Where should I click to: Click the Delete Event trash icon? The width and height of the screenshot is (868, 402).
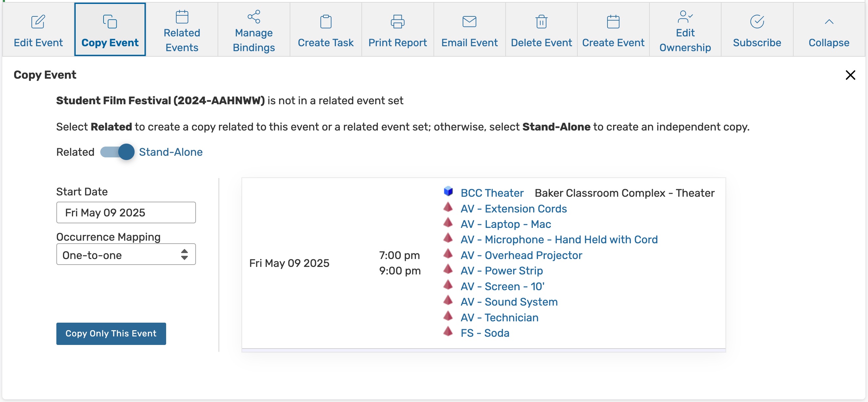coord(541,22)
